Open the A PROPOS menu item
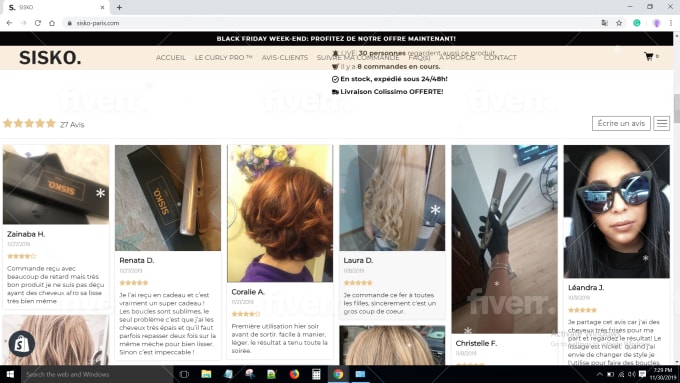The height and width of the screenshot is (383, 680). [x=457, y=57]
